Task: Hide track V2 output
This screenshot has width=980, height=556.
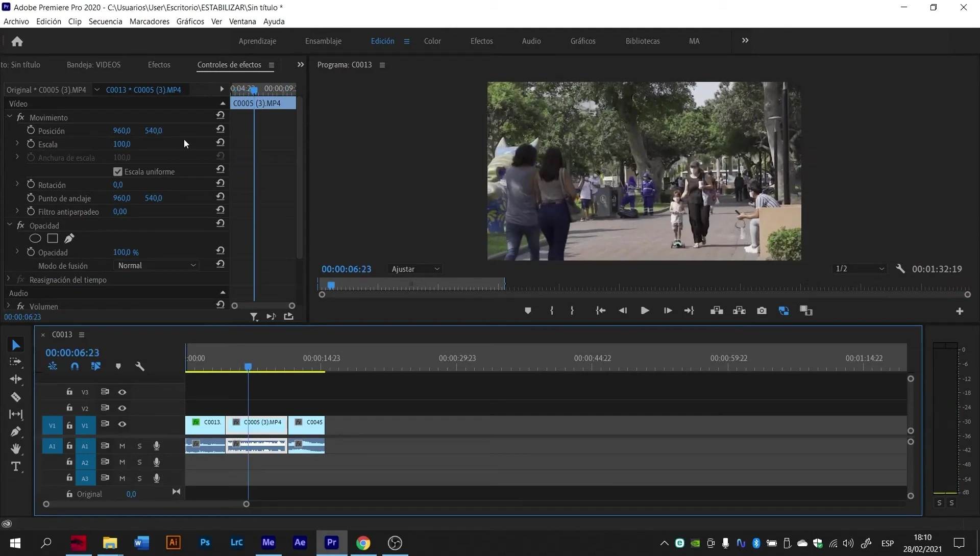Action: pos(122,408)
